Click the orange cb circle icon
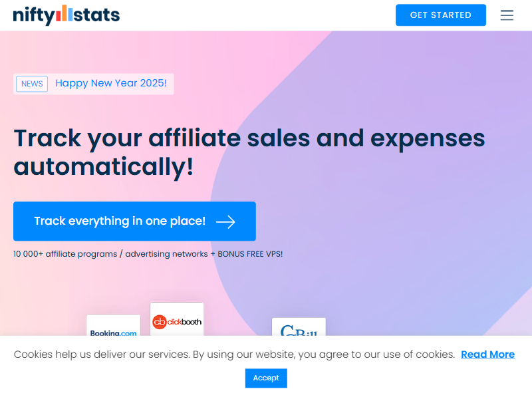Viewport: 532px width, 399px height. pyautogui.click(x=159, y=323)
